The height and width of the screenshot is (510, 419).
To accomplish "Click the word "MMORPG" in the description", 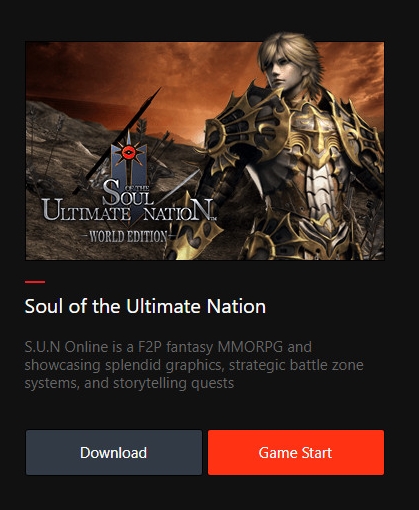I will click(x=250, y=347).
